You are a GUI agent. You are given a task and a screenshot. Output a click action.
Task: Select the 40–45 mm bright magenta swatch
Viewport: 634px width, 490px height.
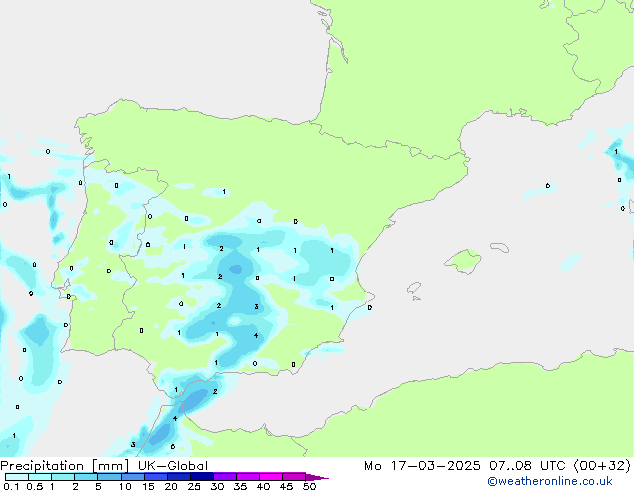(271, 477)
